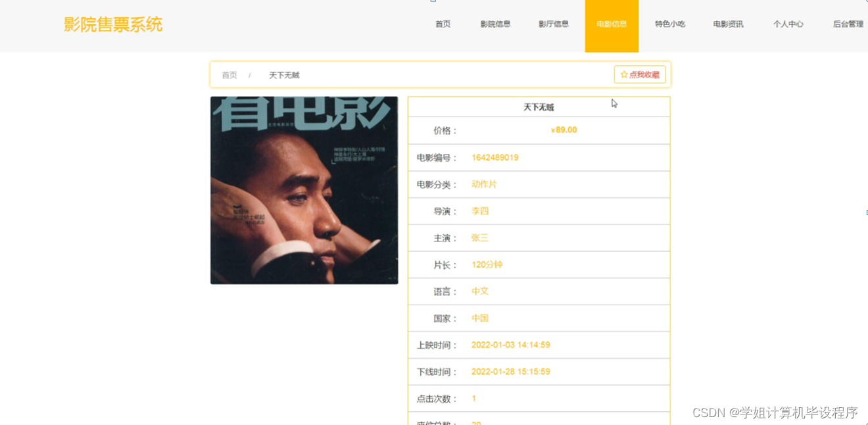This screenshot has width=868, height=425.
Task: Click the 主演 label
Action: click(x=445, y=238)
